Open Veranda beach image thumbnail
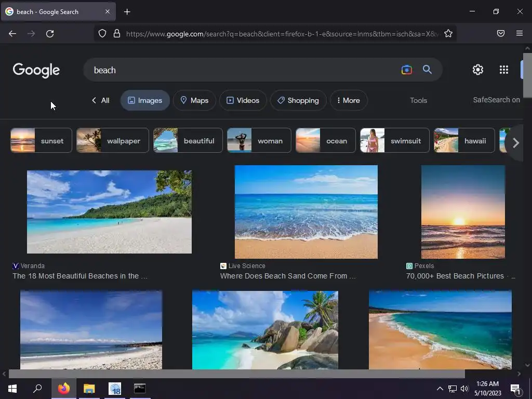Screen dimensions: 532x399 (109, 212)
